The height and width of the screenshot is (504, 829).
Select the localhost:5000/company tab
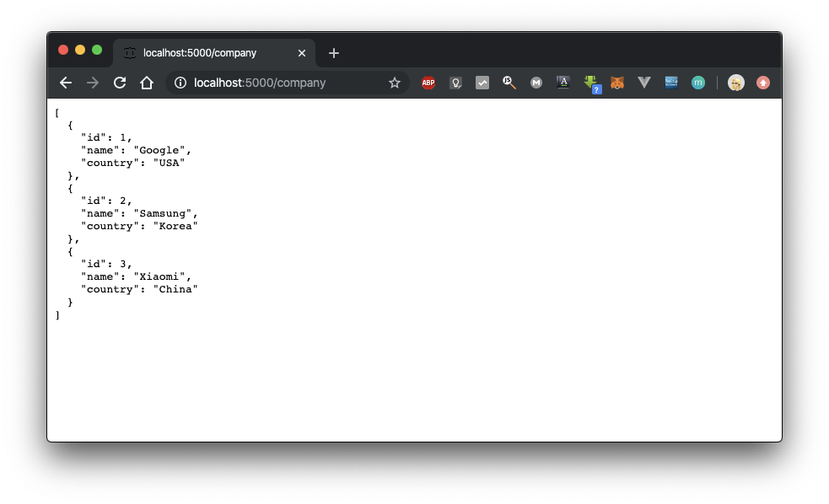point(214,53)
